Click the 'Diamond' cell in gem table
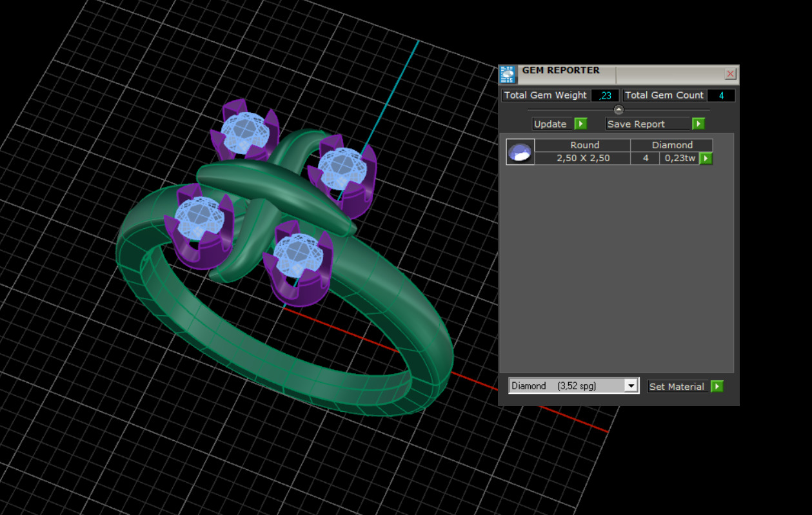Viewport: 812px width, 515px height. pyautogui.click(x=672, y=145)
